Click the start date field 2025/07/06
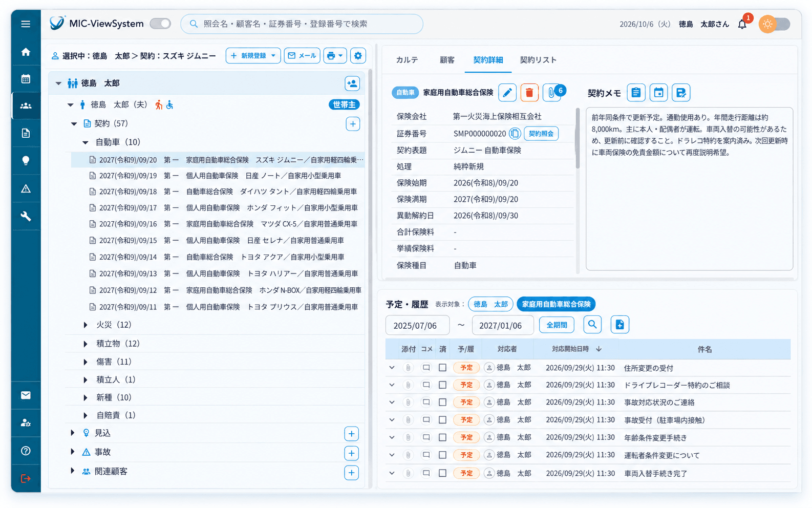This screenshot has width=812, height=508. (417, 325)
